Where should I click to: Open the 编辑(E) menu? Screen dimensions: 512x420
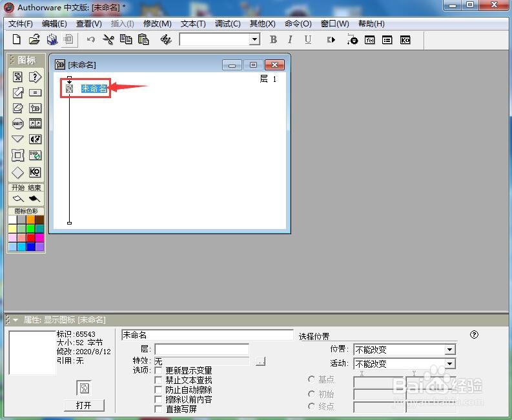(x=54, y=24)
